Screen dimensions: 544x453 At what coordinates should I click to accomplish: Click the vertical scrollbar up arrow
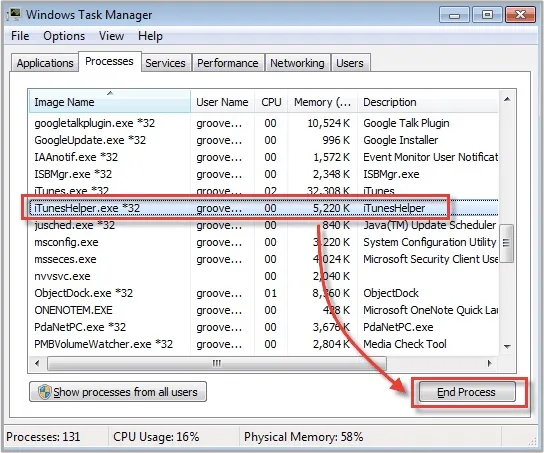(x=507, y=100)
